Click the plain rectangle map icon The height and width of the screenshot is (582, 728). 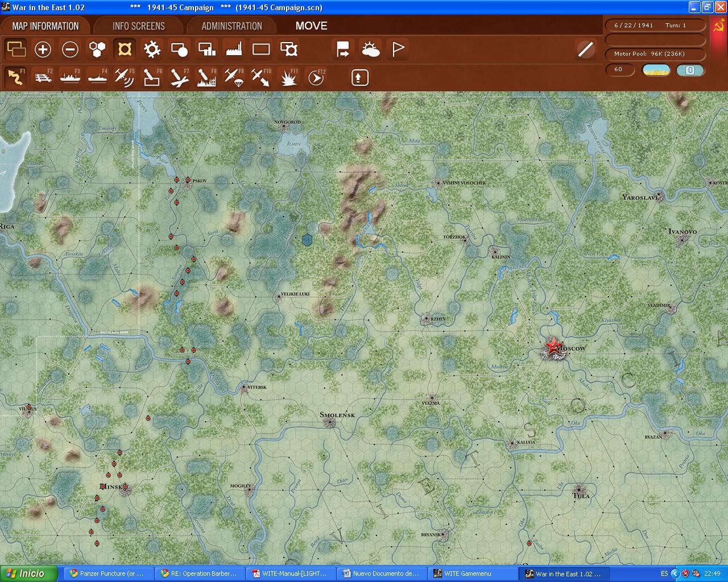point(261,49)
